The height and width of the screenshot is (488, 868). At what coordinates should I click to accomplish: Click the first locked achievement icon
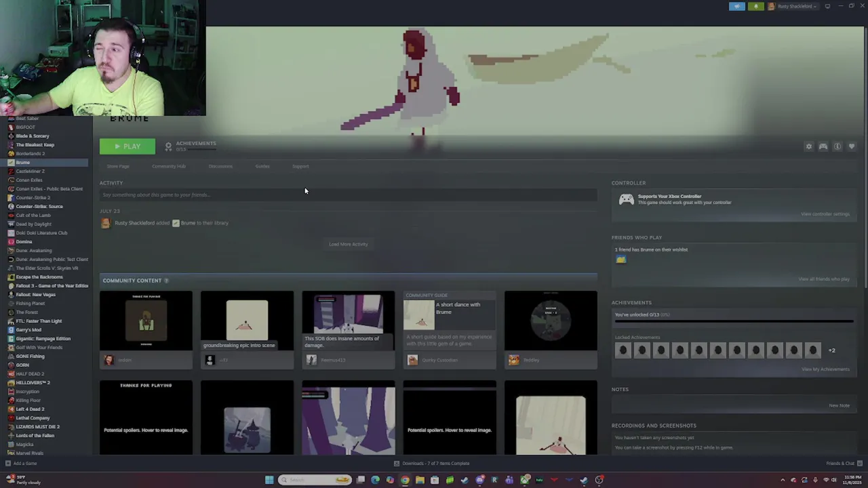pos(623,350)
